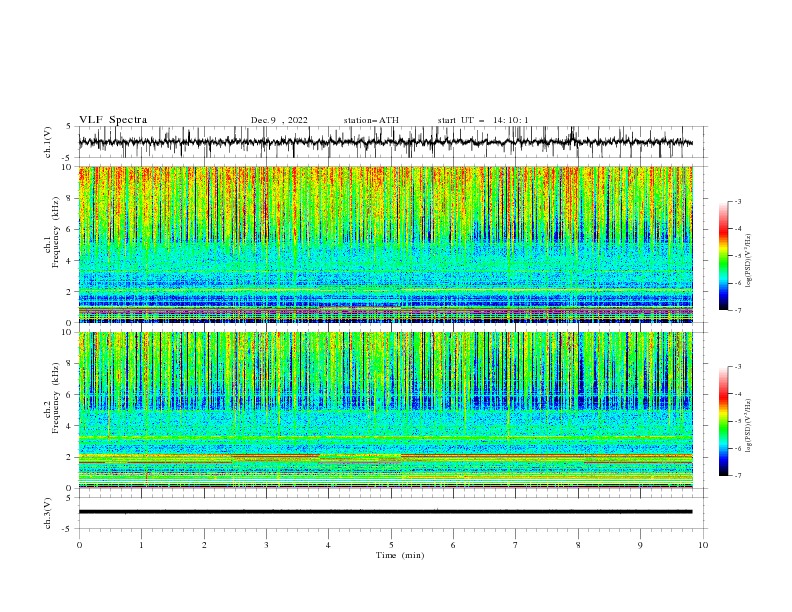Click time axis tick label "6"
This screenshot has height=612, width=792.
point(453,545)
